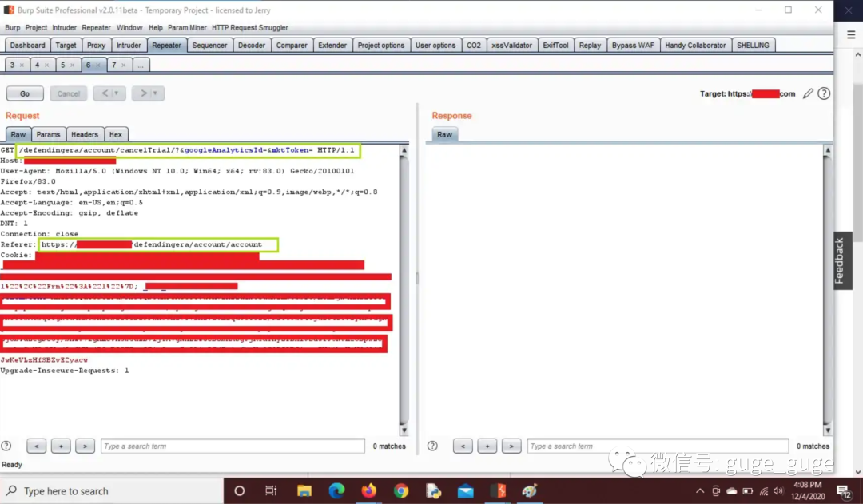This screenshot has width=863, height=504.
Task: Open the volume control tray icon
Action: click(x=777, y=490)
